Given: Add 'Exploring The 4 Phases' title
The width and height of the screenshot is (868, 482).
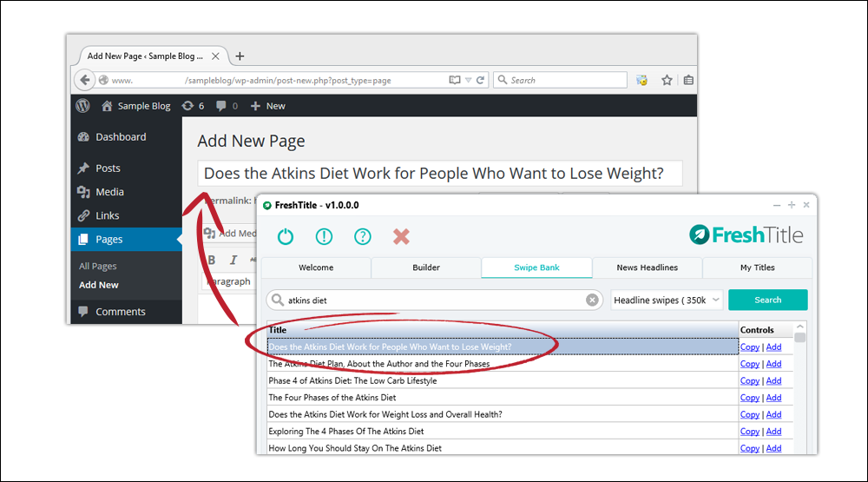Looking at the screenshot, I should pos(774,432).
